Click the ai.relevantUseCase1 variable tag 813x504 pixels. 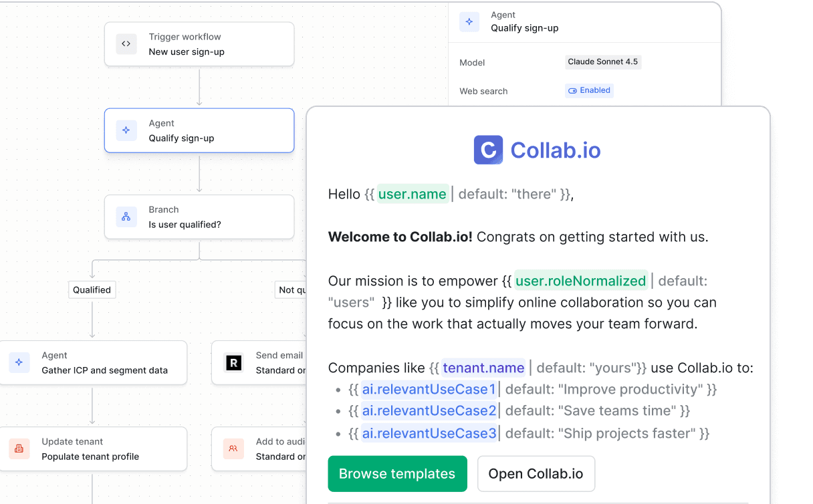tap(429, 389)
